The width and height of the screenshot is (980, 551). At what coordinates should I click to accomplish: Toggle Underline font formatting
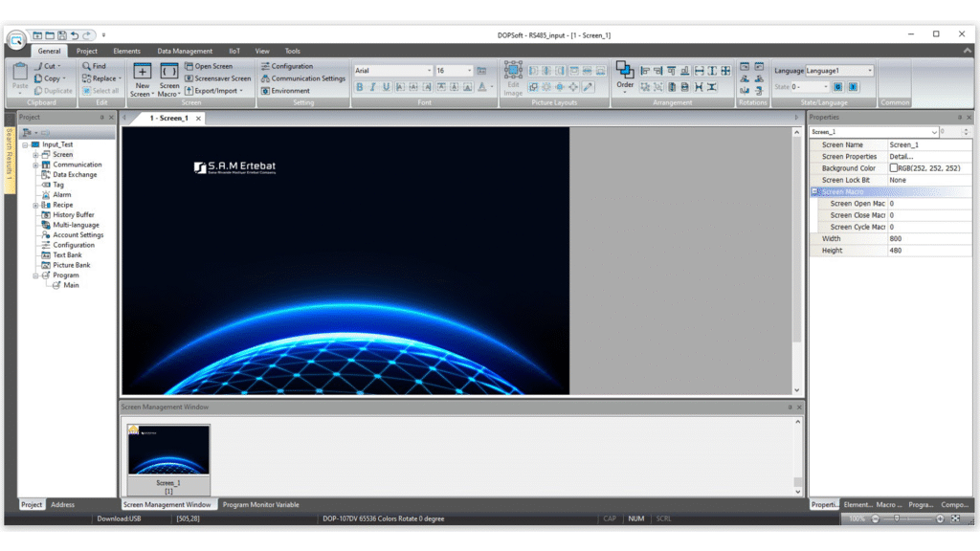click(x=387, y=87)
